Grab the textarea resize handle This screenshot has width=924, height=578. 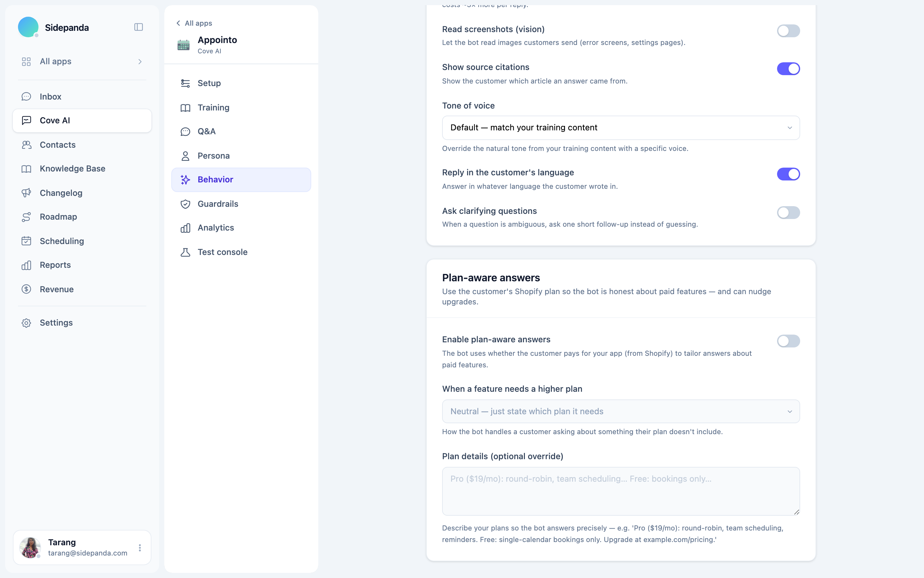click(797, 512)
